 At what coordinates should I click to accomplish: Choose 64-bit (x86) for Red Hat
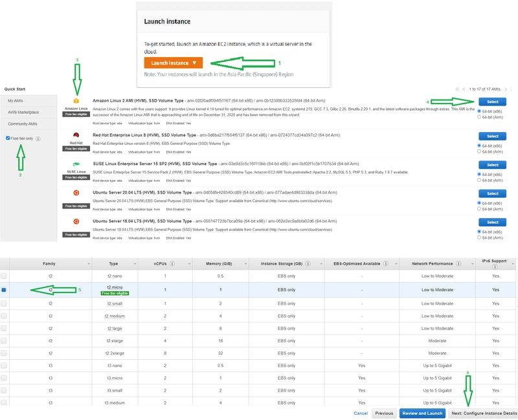479,145
